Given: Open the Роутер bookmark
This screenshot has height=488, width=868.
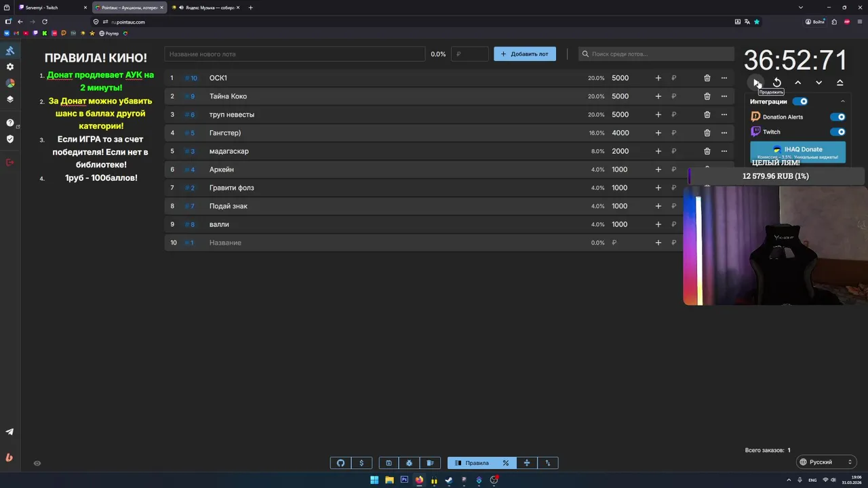Looking at the screenshot, I should 108,33.
